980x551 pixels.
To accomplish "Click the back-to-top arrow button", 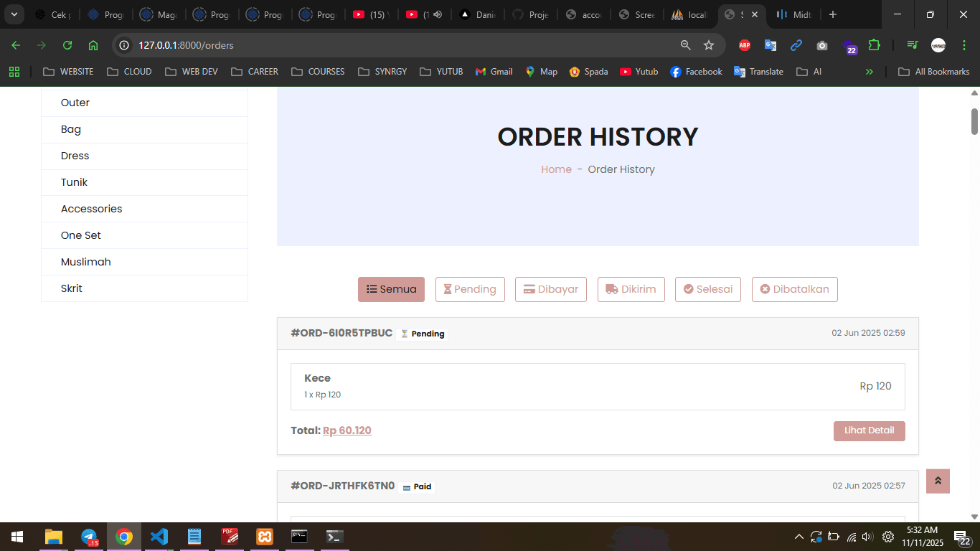I will click(x=938, y=481).
